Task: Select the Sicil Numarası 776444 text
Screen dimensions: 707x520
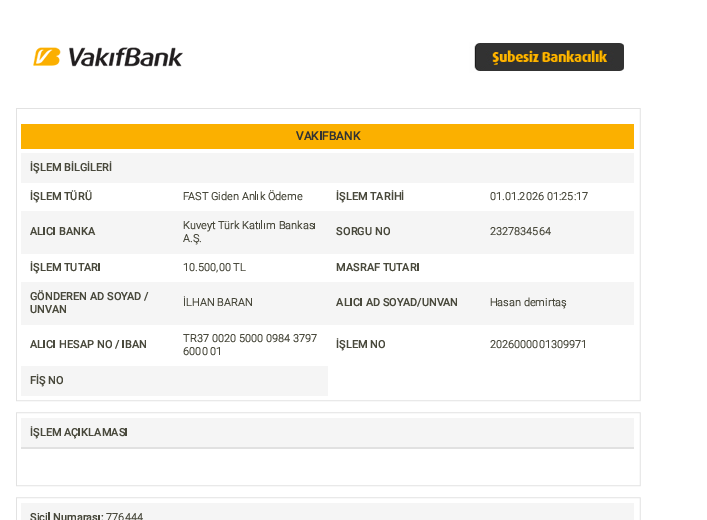Action: click(86, 515)
